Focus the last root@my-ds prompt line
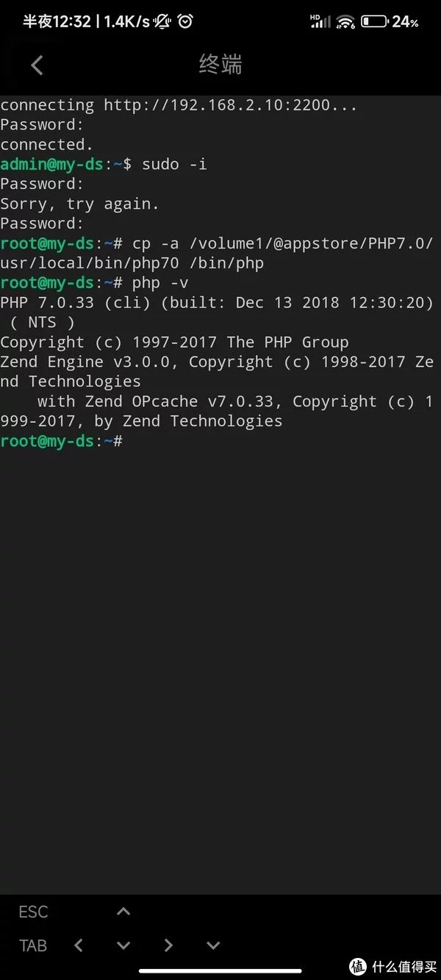This screenshot has height=980, width=441. coord(61,441)
